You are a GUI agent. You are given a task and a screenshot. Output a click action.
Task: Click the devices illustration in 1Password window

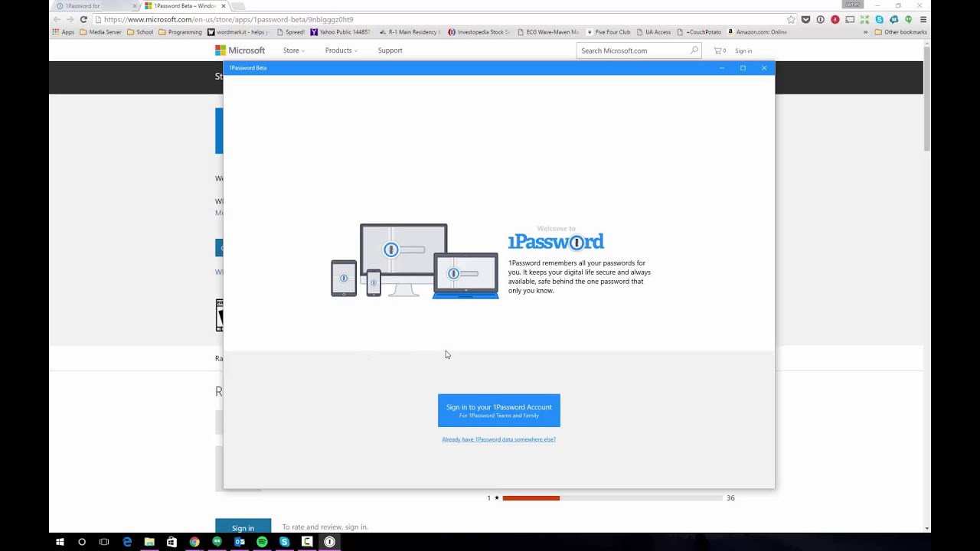[414, 261]
